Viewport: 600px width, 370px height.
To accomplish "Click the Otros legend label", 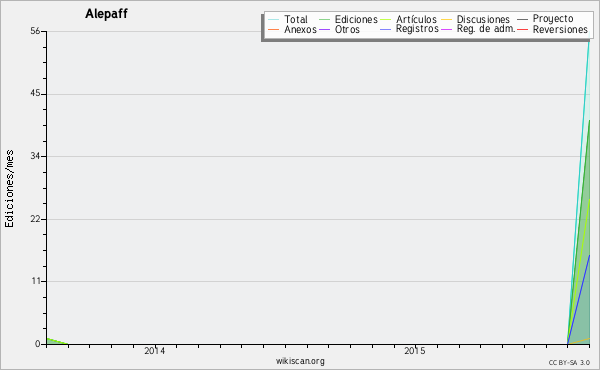I will (x=347, y=29).
